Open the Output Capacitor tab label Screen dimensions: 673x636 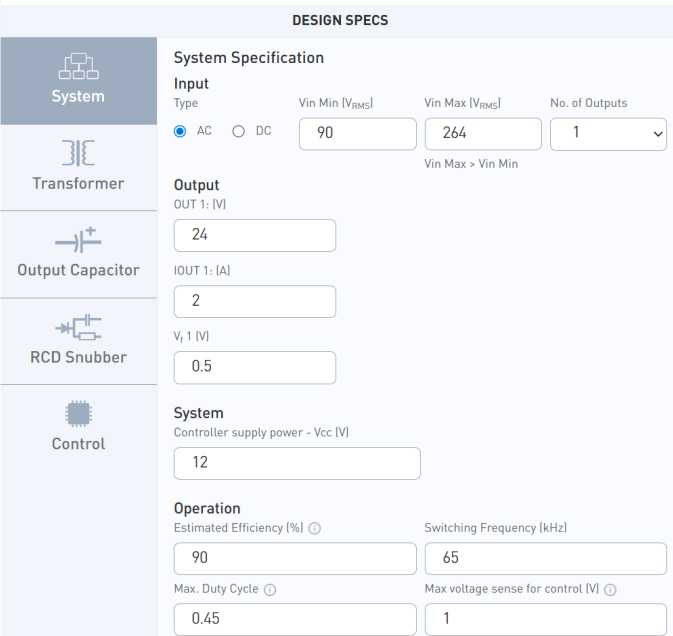point(78,271)
